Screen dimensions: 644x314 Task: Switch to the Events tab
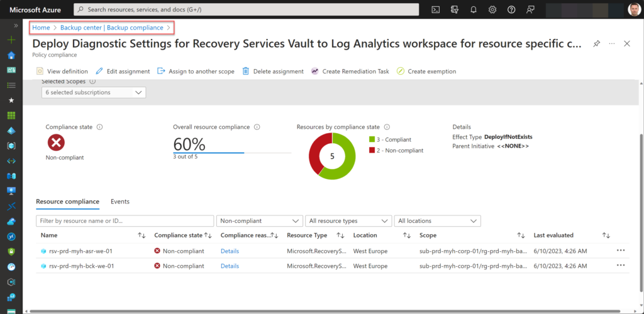120,201
